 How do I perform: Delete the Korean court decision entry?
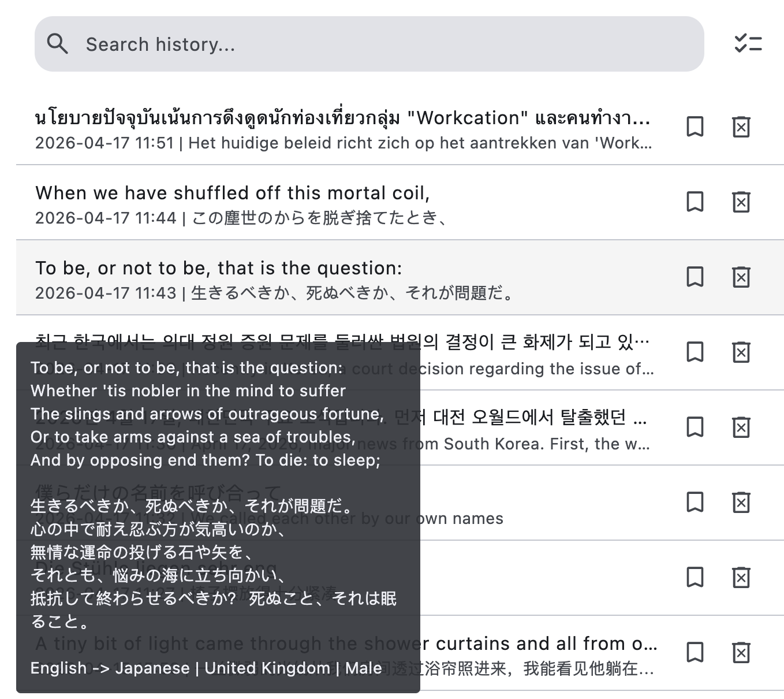coord(741,352)
